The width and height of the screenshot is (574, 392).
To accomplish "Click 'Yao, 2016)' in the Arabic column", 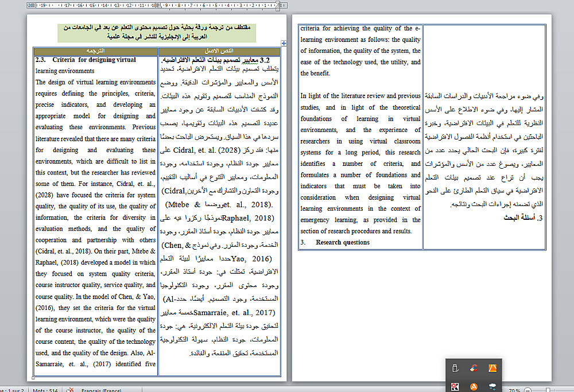I will 251,259.
